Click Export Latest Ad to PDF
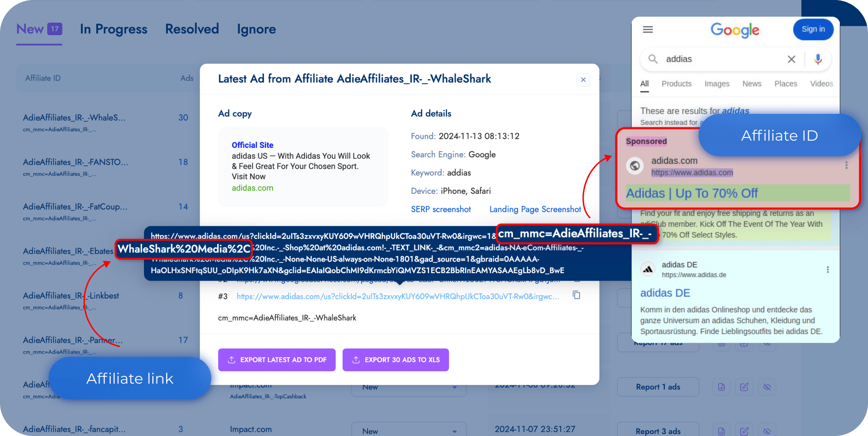 click(x=277, y=360)
